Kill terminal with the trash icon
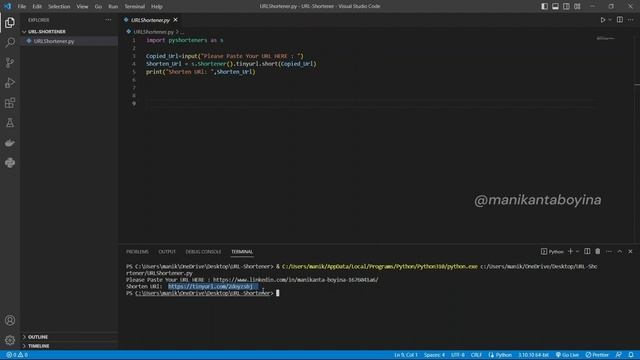Image resolution: width=640 pixels, height=360 pixels. click(x=598, y=251)
